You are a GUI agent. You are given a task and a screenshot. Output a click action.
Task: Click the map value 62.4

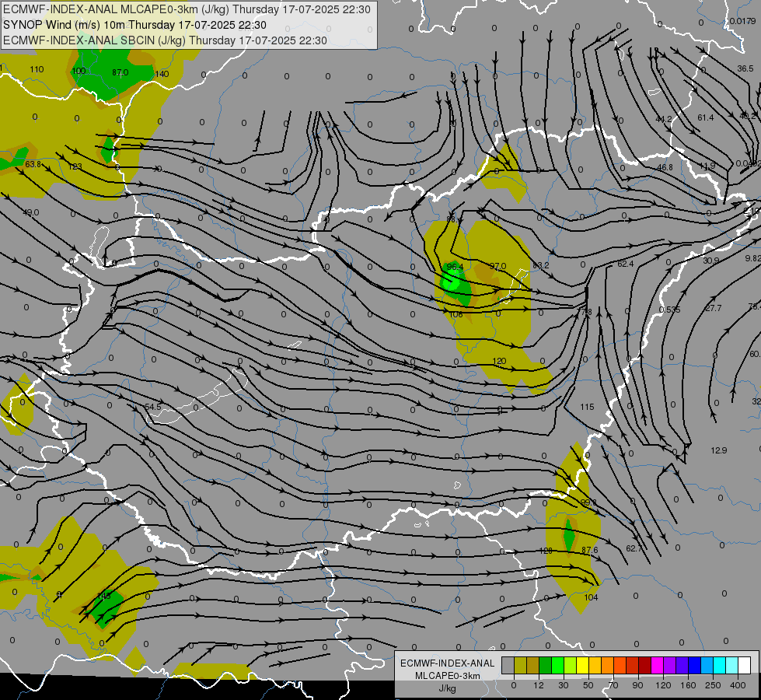click(x=626, y=264)
